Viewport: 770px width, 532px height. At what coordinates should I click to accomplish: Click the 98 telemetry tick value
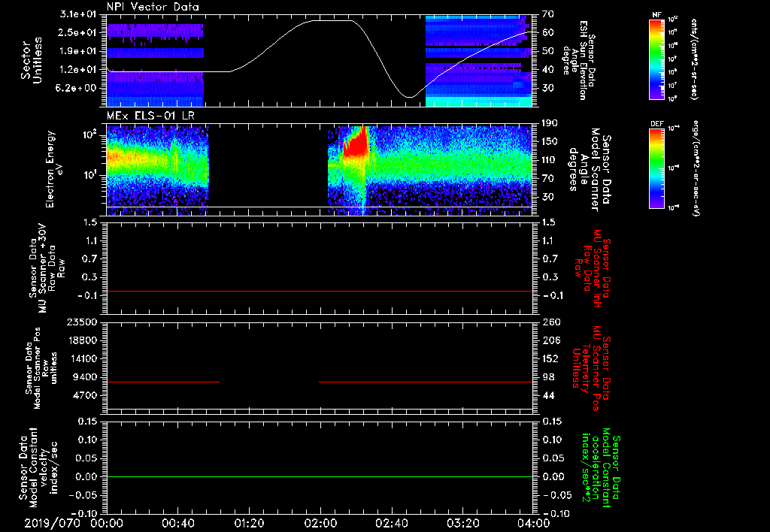pyautogui.click(x=547, y=377)
